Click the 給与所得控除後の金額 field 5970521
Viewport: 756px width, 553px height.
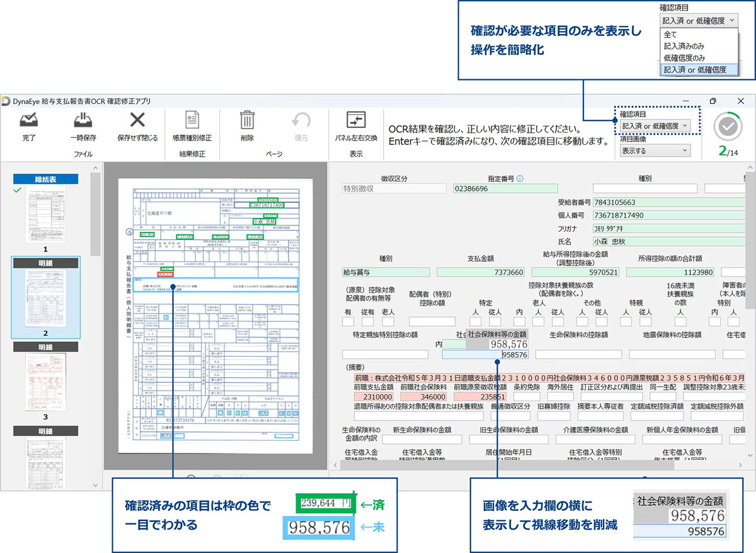tap(576, 272)
